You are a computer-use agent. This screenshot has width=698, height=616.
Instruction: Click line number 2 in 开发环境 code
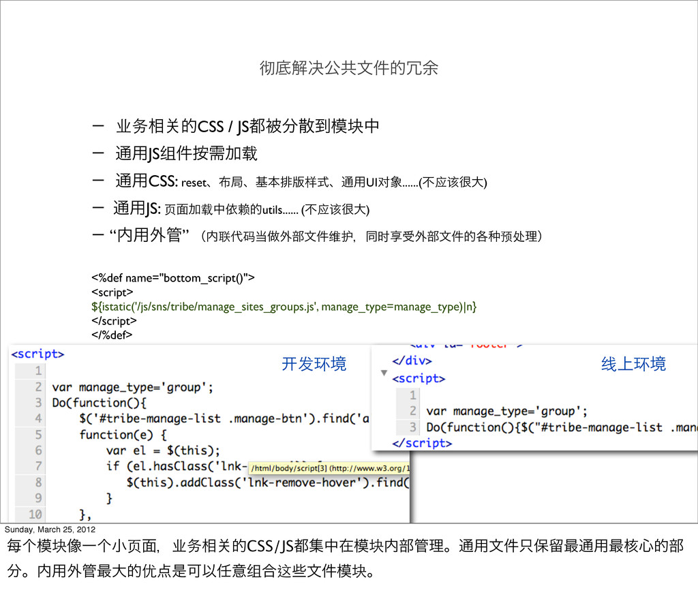coord(38,387)
